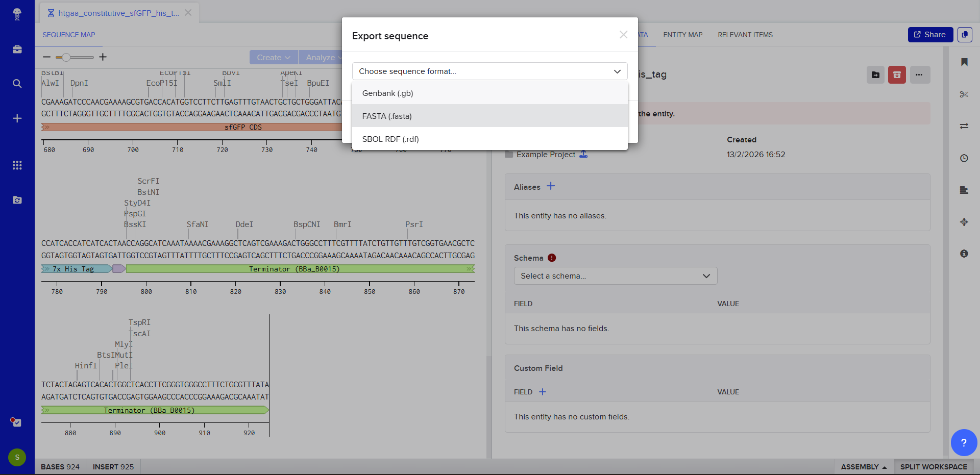
Task: Open the history clock icon
Action: click(964, 158)
